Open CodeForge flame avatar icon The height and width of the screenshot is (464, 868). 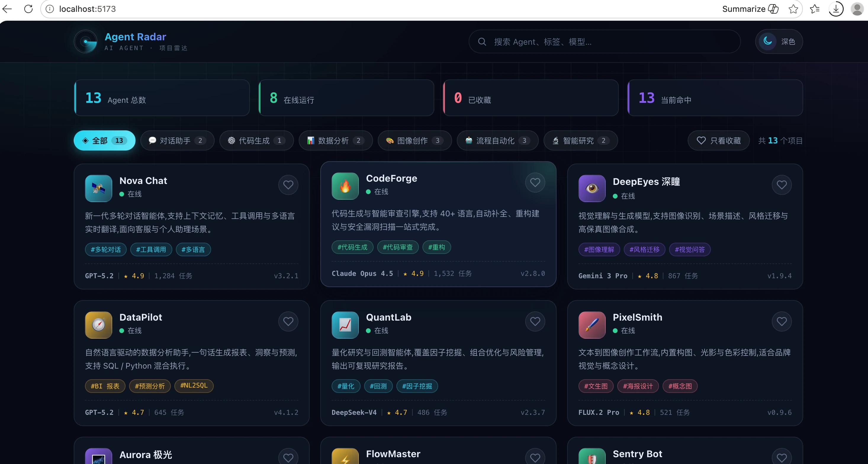point(345,186)
